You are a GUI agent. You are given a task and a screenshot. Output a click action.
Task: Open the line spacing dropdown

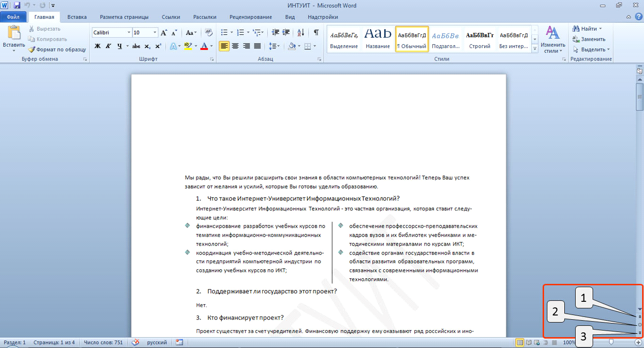coord(274,46)
